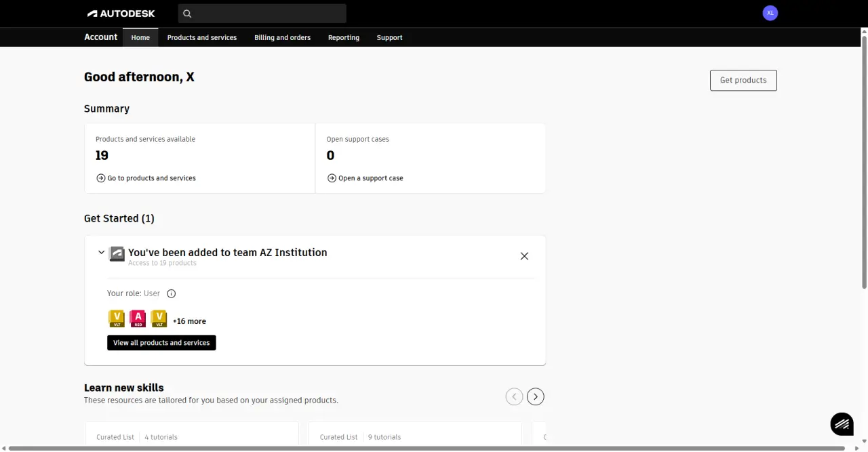Dismiss the AZ Institution team card
This screenshot has height=452, width=868.
tap(524, 256)
